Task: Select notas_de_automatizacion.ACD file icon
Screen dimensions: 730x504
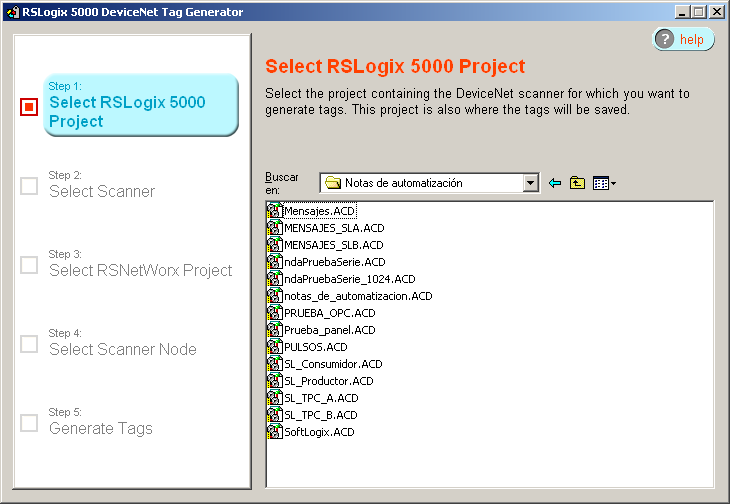Action: 275,296
